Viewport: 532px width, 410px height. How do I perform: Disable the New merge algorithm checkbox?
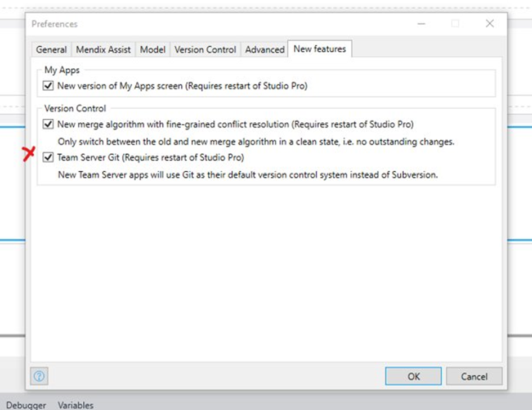click(x=48, y=124)
